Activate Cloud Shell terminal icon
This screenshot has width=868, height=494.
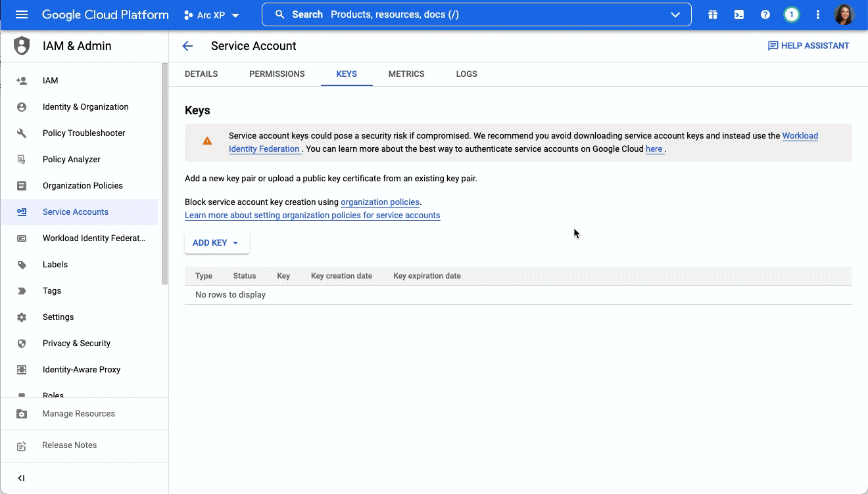(739, 14)
